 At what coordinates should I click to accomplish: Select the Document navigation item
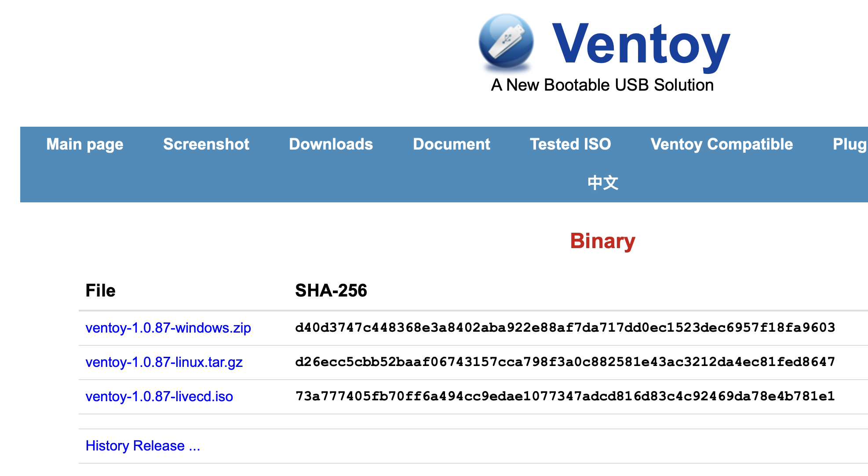click(452, 144)
